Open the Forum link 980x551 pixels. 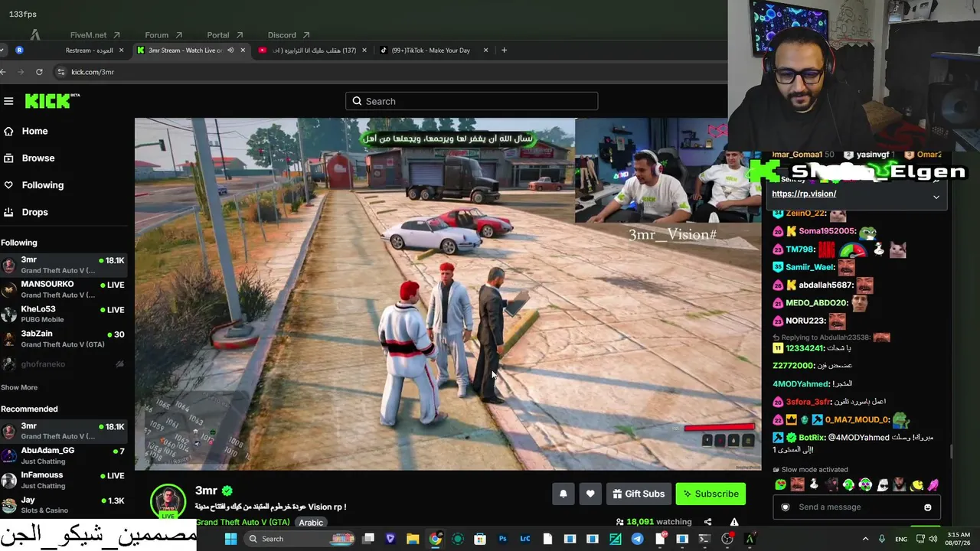point(163,35)
